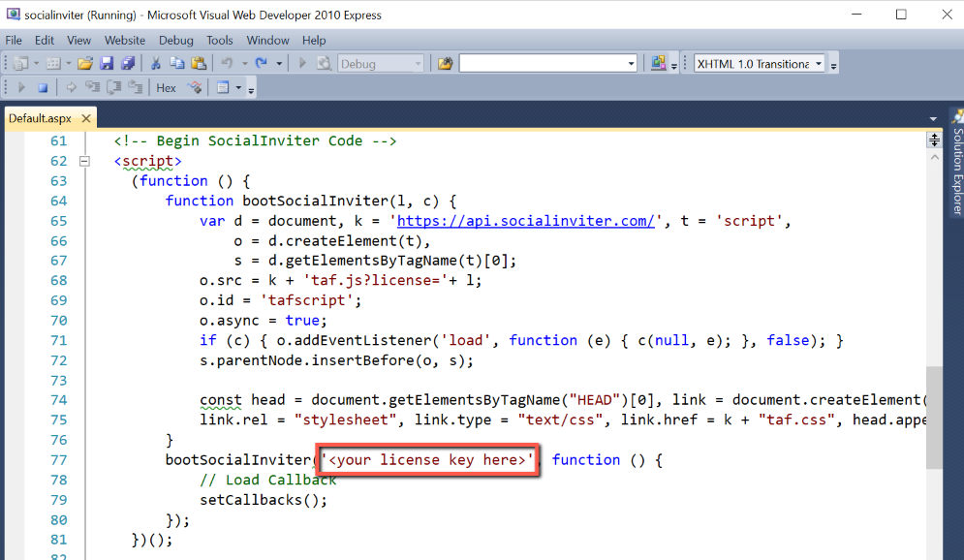The width and height of the screenshot is (964, 560).
Task: Click the Paste clipboard icon
Action: pyautogui.click(x=199, y=63)
